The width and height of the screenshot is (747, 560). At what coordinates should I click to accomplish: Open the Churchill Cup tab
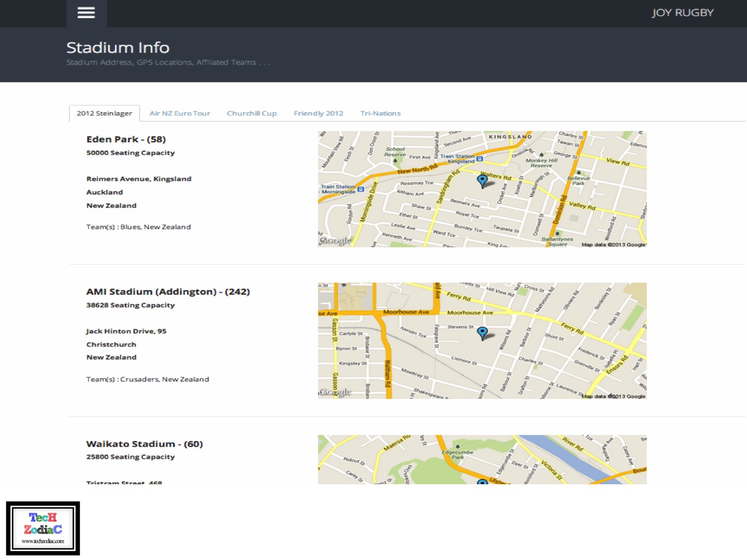tap(252, 113)
